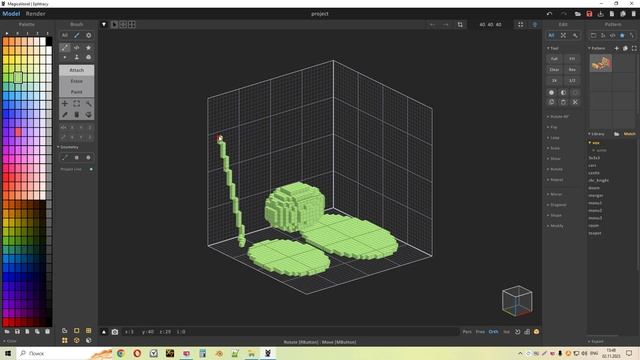Screen dimensions: 640x360
Task: Activate the rectangle marquee select tool
Action: [76, 104]
